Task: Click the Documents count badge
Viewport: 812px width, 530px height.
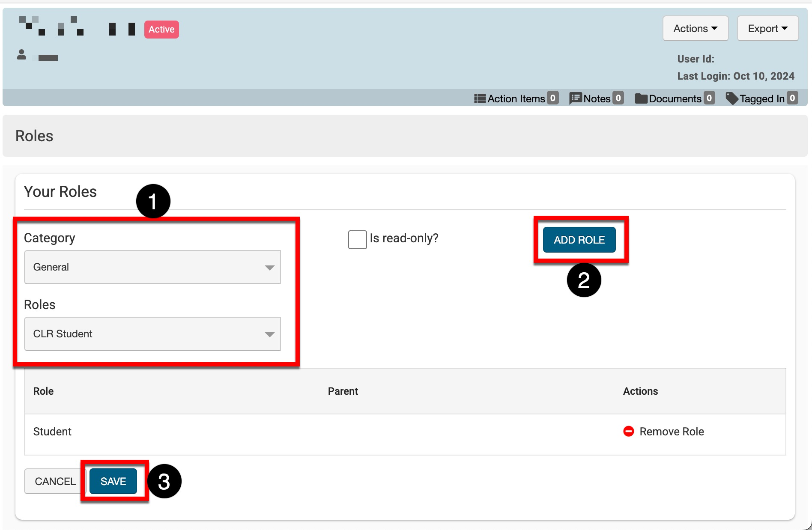Action: pyautogui.click(x=709, y=98)
